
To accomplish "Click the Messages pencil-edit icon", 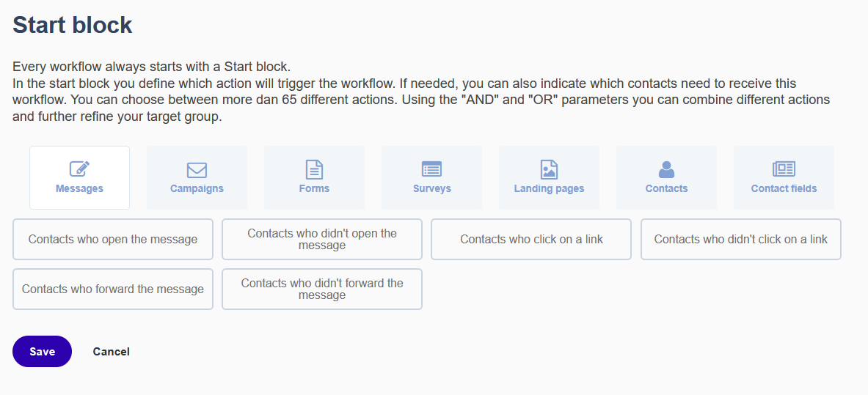I will [x=80, y=169].
